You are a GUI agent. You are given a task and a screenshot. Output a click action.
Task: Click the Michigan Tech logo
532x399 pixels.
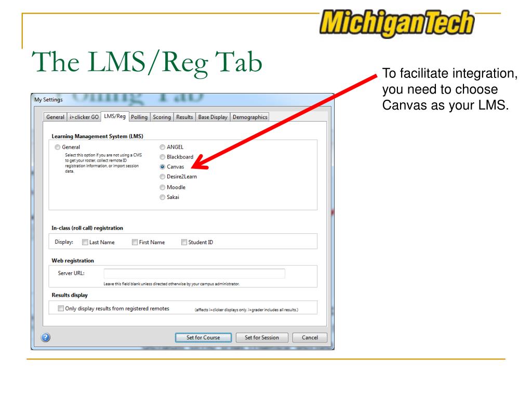coord(396,23)
